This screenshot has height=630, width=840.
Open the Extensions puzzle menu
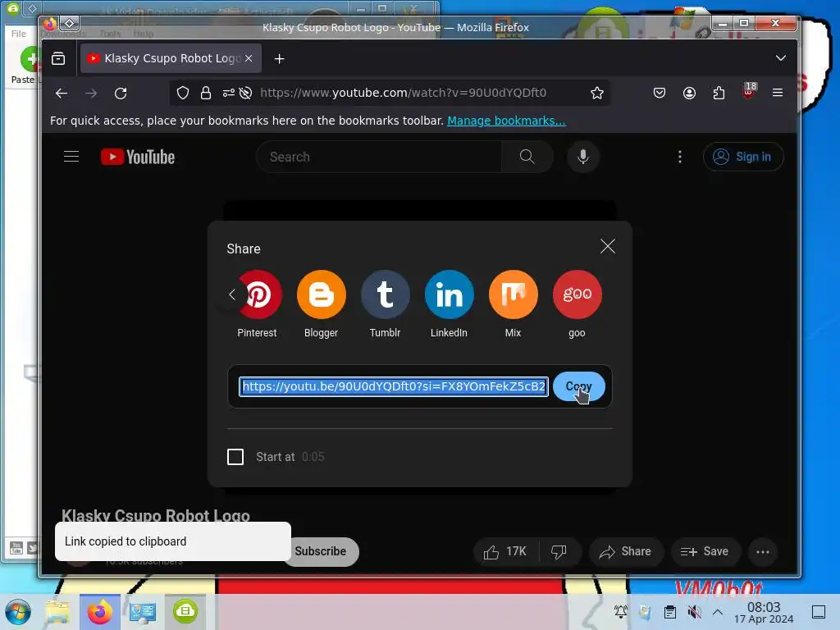(x=719, y=94)
